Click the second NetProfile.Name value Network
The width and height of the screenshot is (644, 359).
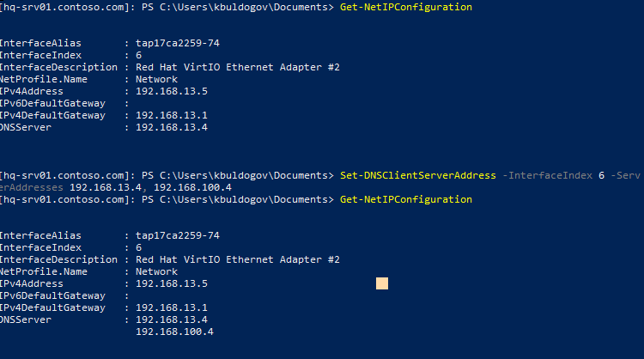pos(156,271)
